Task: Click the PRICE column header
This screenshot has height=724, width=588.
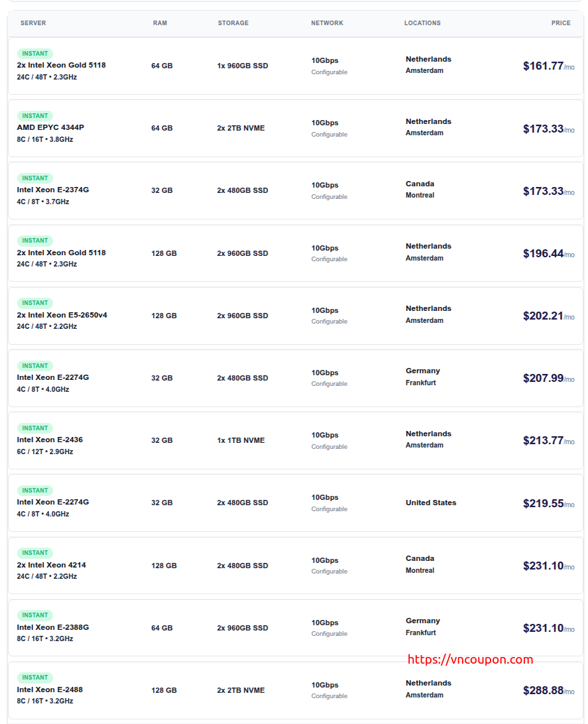Action: point(560,23)
